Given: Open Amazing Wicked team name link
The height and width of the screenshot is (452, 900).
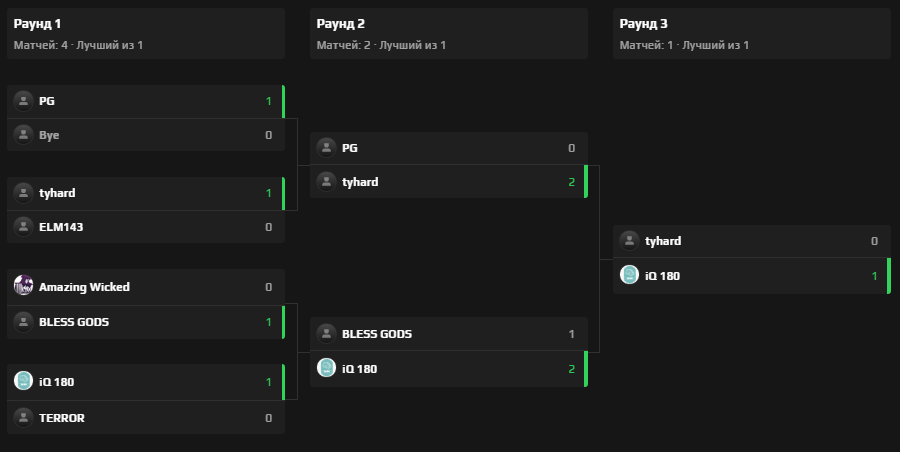Looking at the screenshot, I should coord(84,287).
